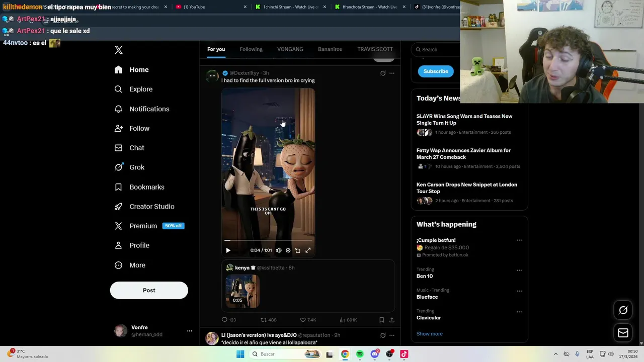The image size is (644, 362).
Task: Switch to the Following tab
Action: pyautogui.click(x=251, y=49)
